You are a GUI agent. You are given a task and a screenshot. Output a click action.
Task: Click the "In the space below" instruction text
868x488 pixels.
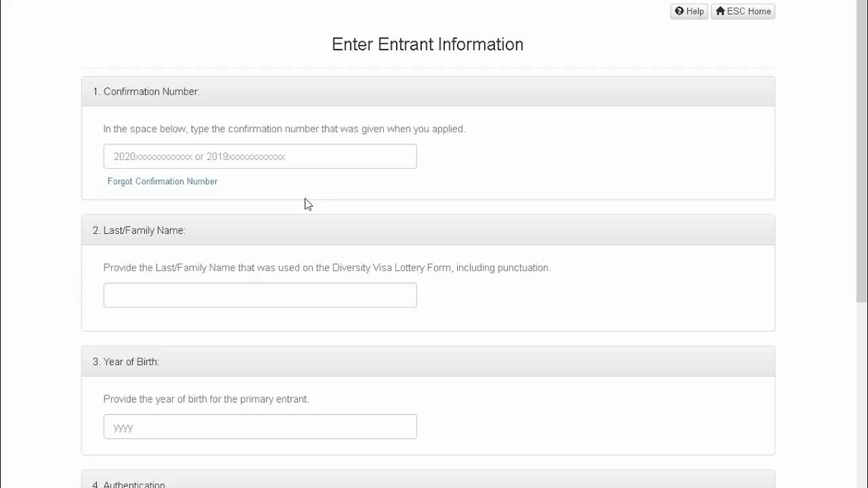coord(284,129)
